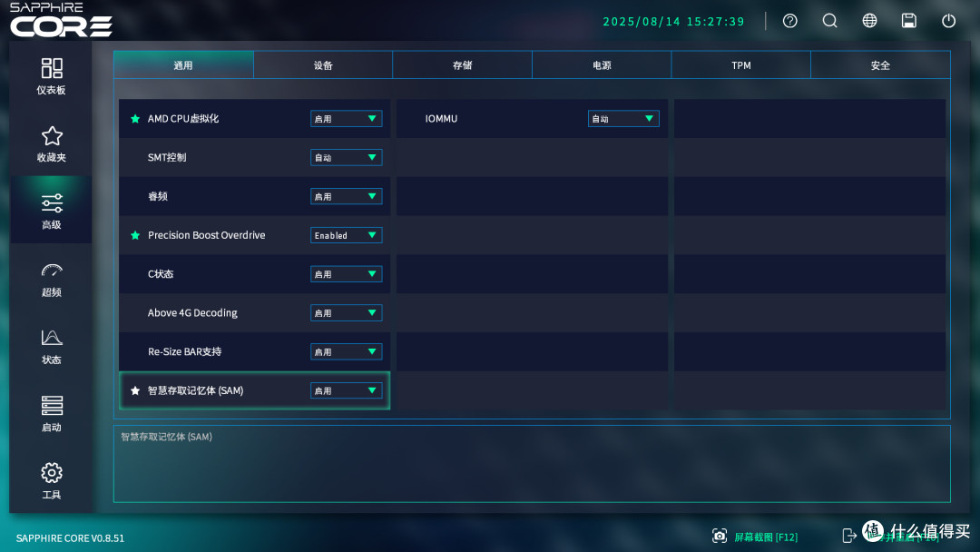The width and height of the screenshot is (980, 552).
Task: Open the Dashboard (仪表板) sidebar section
Action: coord(51,76)
